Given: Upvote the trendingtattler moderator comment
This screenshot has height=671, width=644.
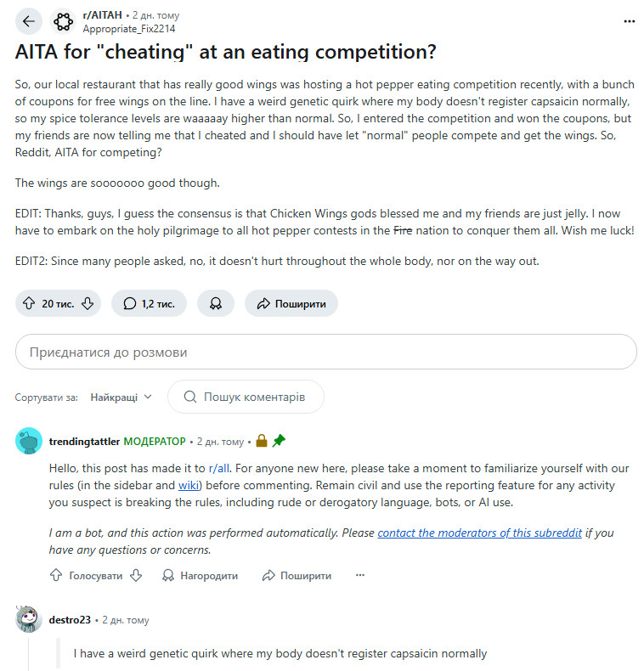Looking at the screenshot, I should 56,575.
